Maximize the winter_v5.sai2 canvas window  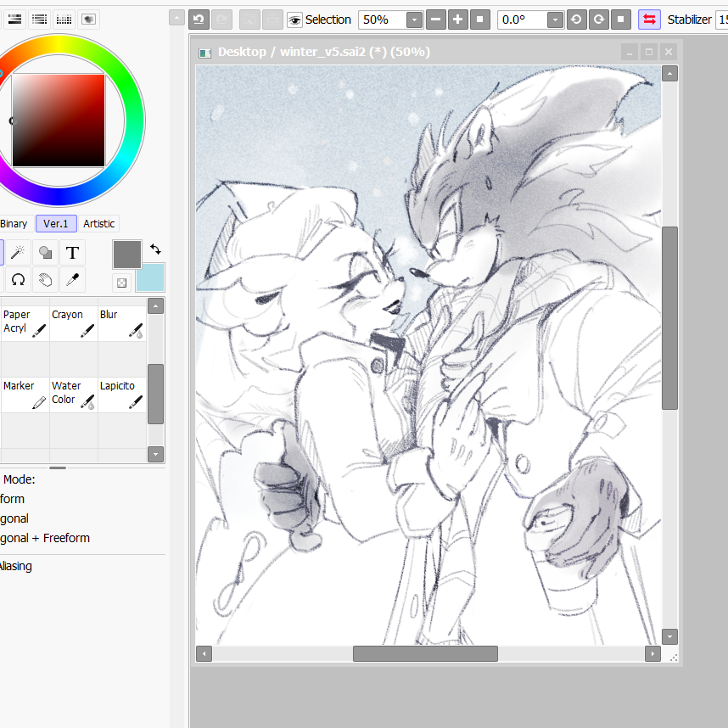pos(649,52)
